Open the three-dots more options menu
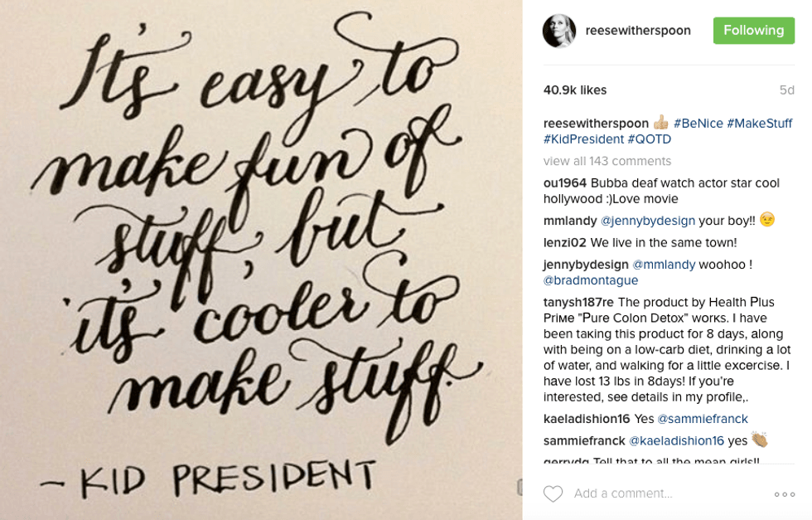 tap(784, 494)
